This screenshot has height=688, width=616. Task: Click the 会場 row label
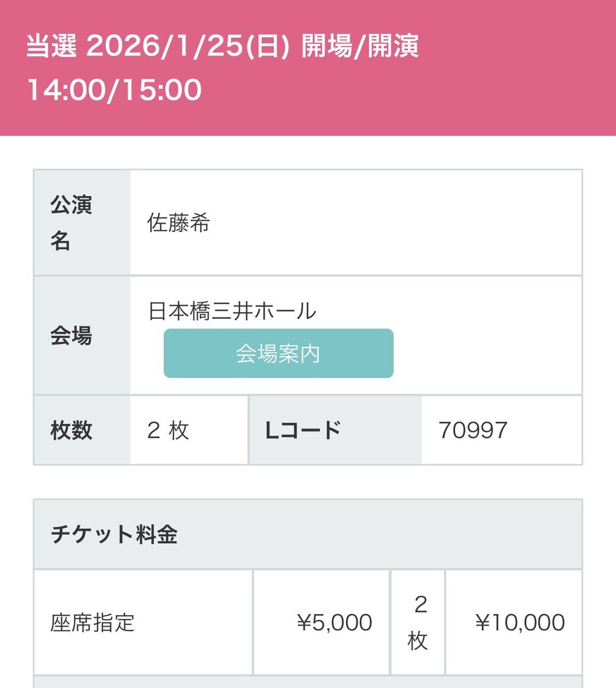tap(71, 336)
